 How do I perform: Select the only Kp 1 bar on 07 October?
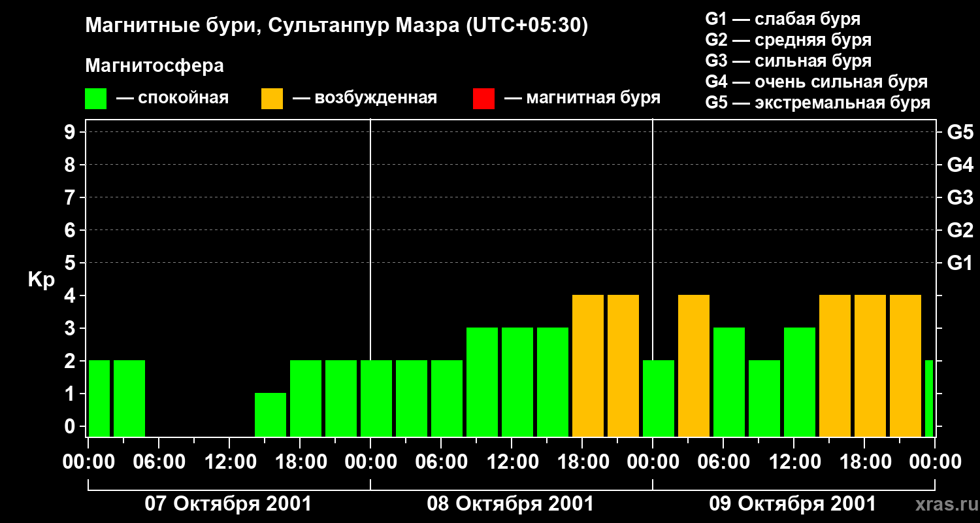270,414
